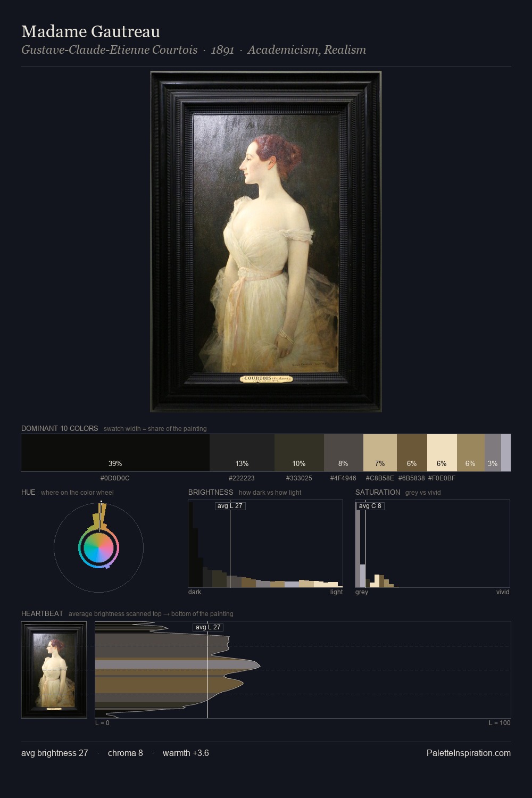
Task: Click the year 1891
Action: coord(222,50)
